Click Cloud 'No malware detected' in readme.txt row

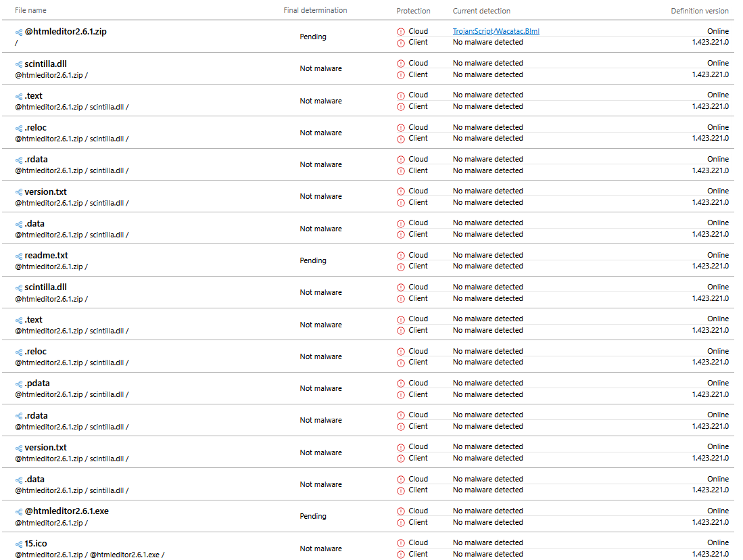tap(487, 255)
